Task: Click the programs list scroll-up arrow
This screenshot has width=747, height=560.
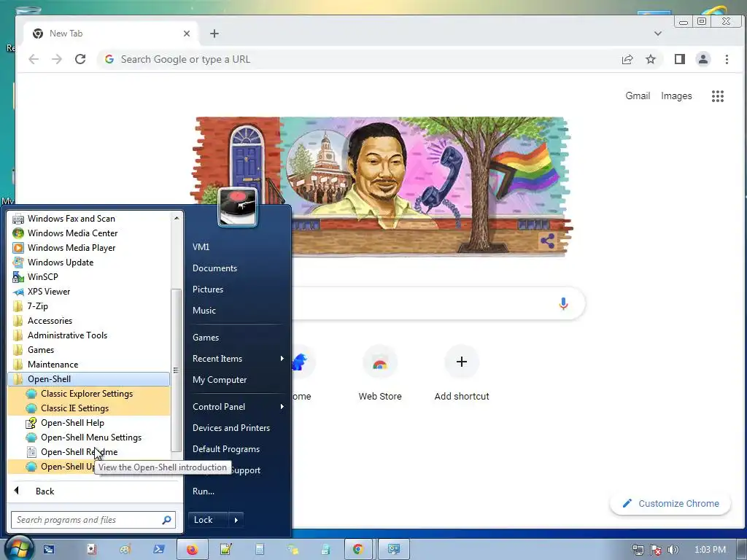Action: pos(177,218)
